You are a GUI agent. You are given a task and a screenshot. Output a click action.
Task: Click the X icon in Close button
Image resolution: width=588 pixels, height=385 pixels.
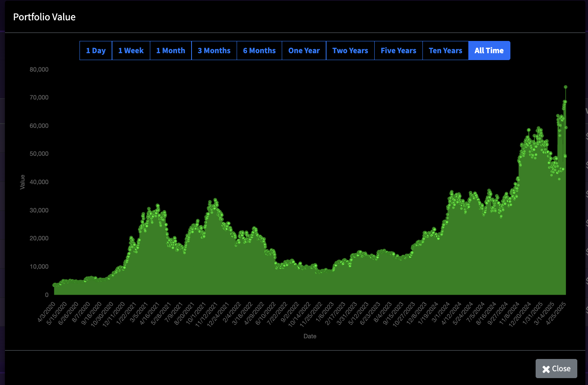click(x=546, y=369)
